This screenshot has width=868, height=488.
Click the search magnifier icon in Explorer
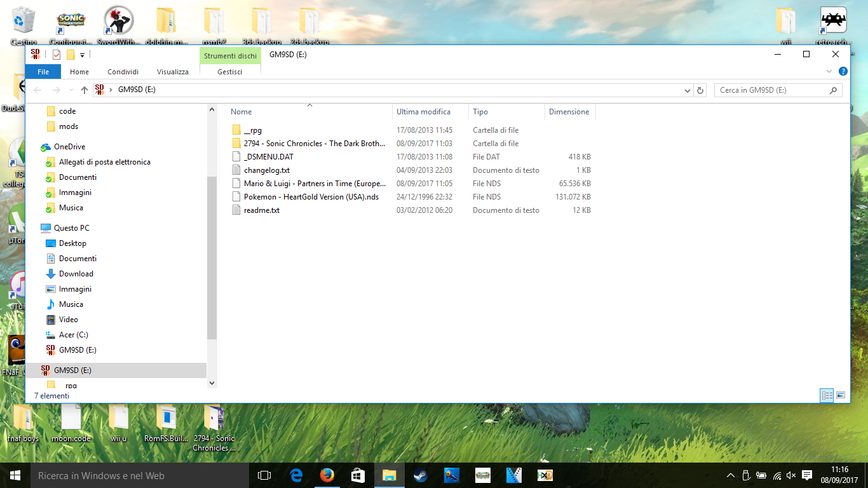point(833,90)
